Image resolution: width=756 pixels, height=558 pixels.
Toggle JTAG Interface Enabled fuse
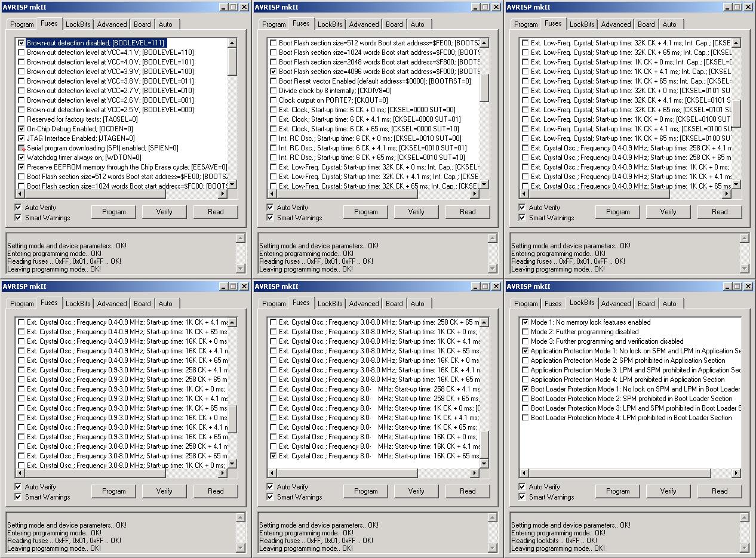(x=21, y=138)
